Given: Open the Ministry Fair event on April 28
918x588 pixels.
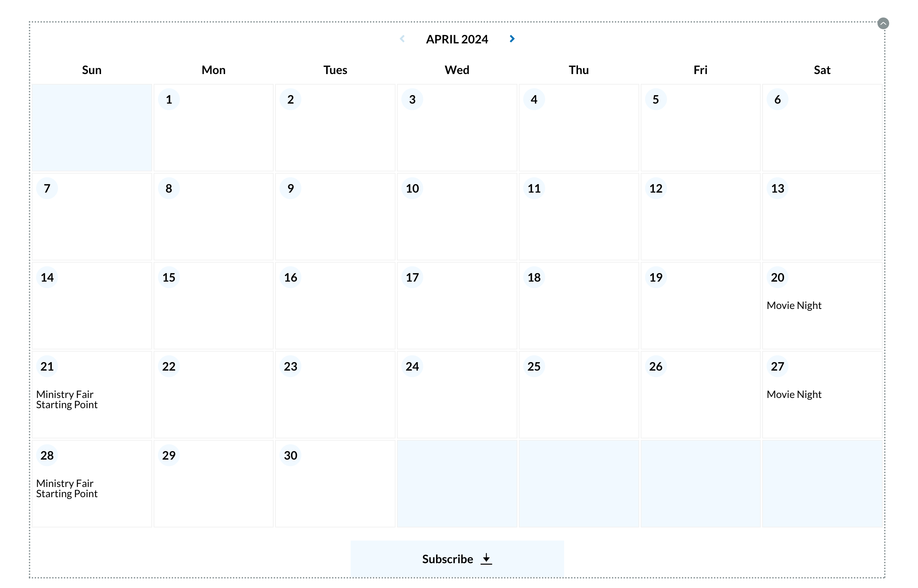Looking at the screenshot, I should point(65,483).
